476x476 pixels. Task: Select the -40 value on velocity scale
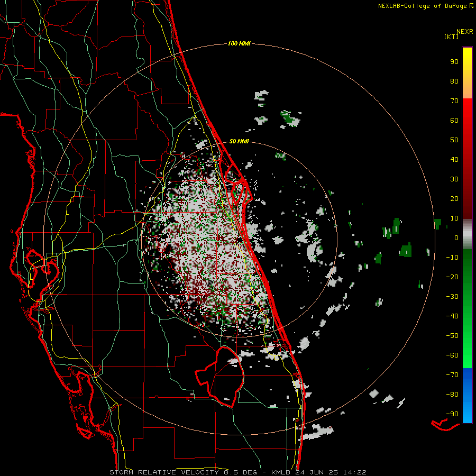pyautogui.click(x=452, y=316)
